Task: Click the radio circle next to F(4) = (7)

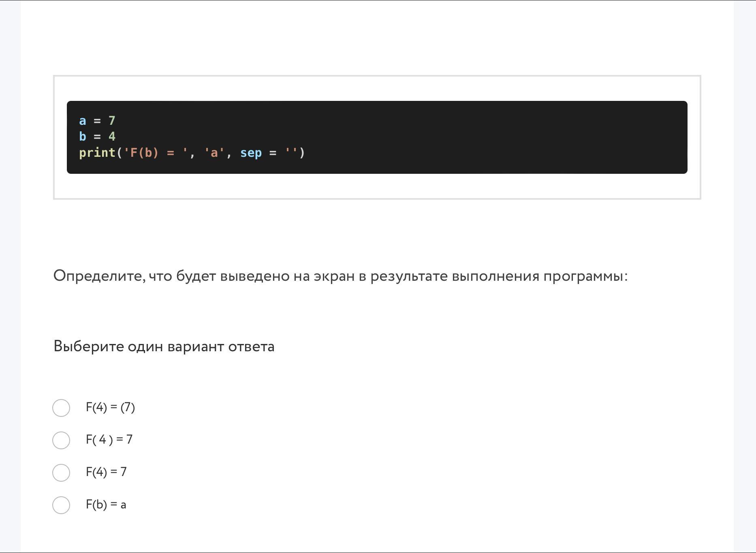Action: 61,408
